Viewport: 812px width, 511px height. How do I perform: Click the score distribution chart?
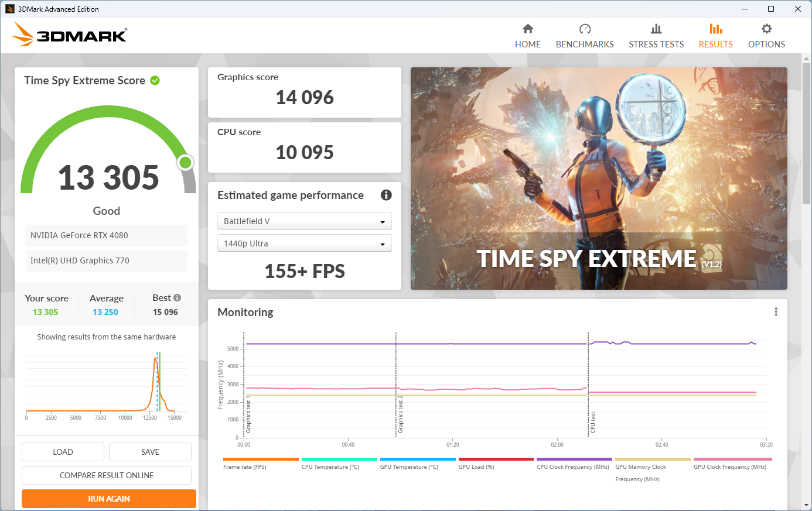pos(106,386)
